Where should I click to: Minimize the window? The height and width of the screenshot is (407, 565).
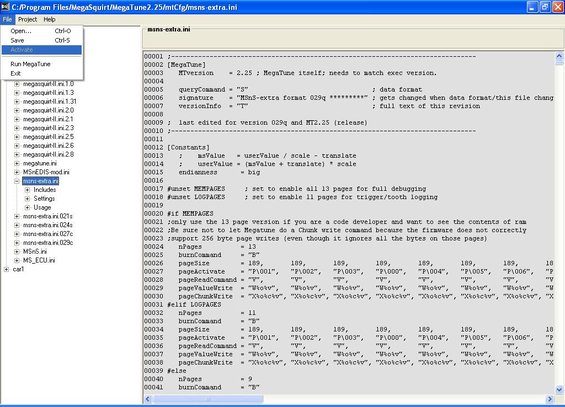point(532,7)
